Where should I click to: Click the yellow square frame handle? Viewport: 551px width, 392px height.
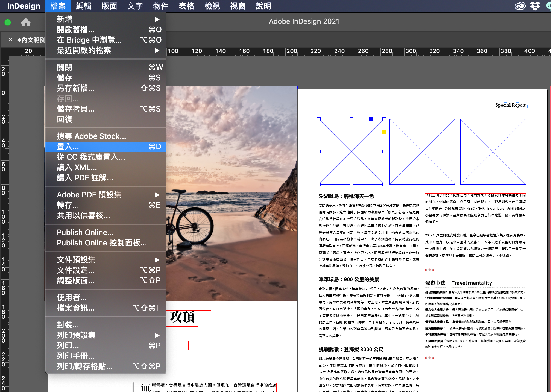(384, 132)
